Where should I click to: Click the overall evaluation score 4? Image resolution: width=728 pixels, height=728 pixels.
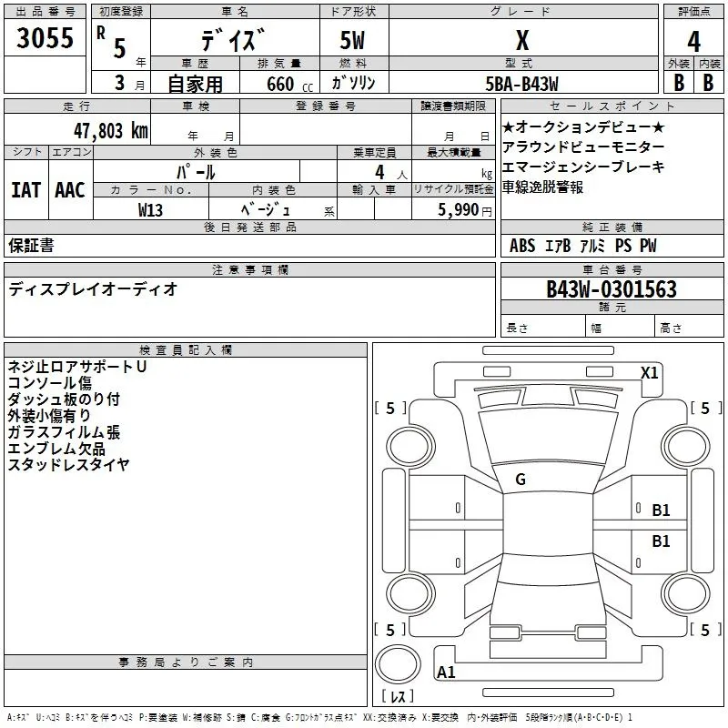point(693,41)
